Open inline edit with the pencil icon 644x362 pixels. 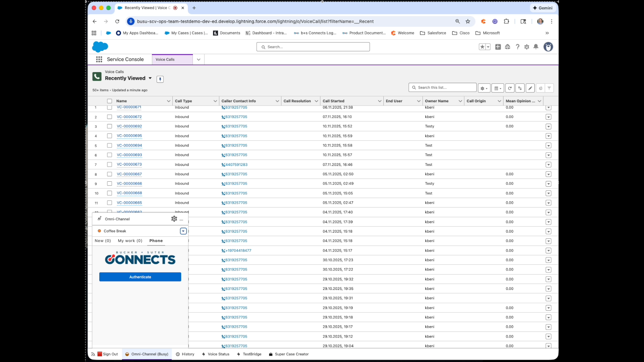coord(530,88)
